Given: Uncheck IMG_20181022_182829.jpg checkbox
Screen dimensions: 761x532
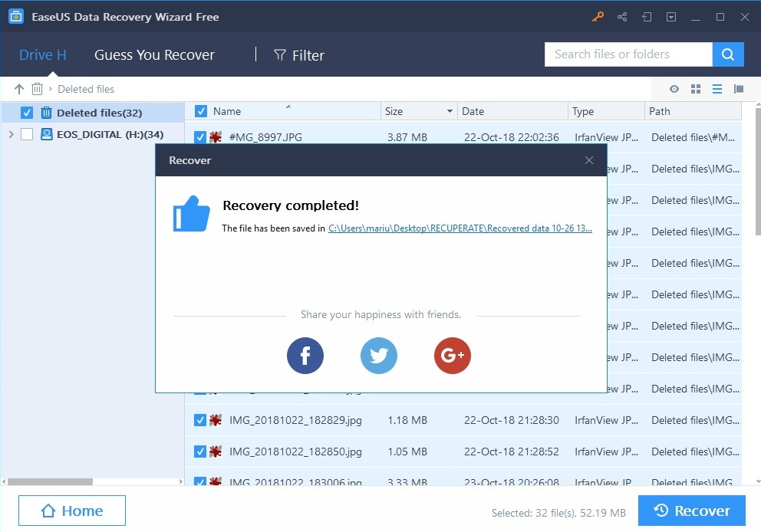Looking at the screenshot, I should point(200,420).
